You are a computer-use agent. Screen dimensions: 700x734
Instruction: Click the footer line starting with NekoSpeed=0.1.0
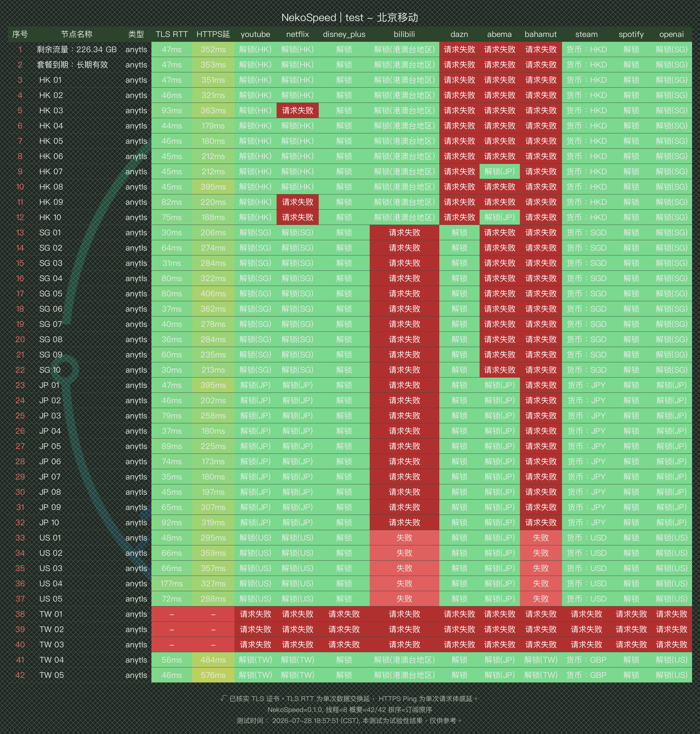coord(350,710)
